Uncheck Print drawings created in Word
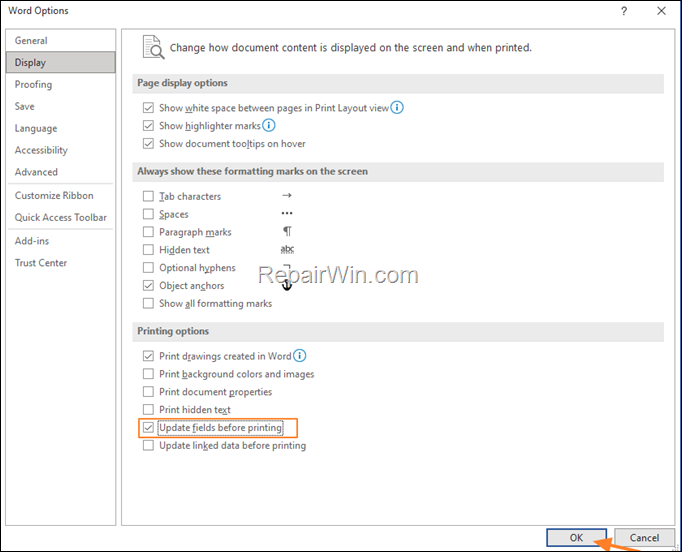This screenshot has height=552, width=682. [148, 356]
